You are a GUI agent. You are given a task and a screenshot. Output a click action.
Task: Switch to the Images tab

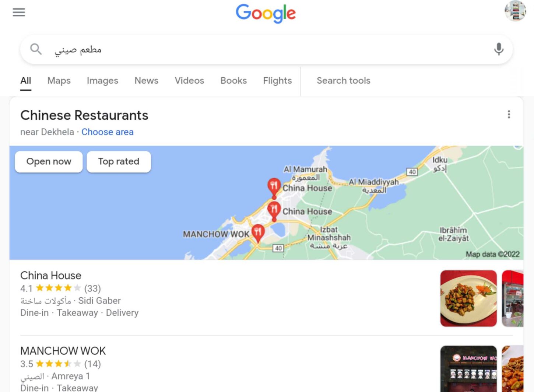tap(102, 81)
